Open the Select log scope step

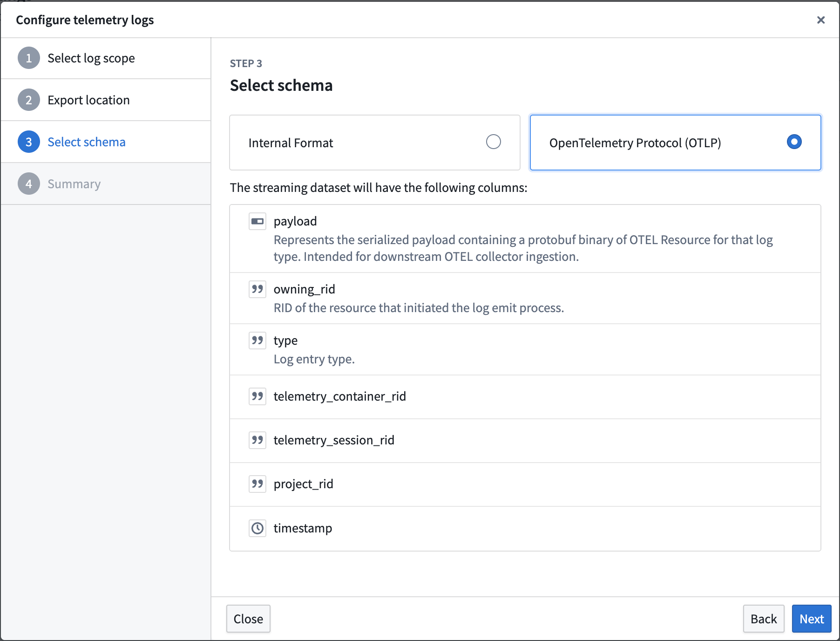click(x=91, y=58)
